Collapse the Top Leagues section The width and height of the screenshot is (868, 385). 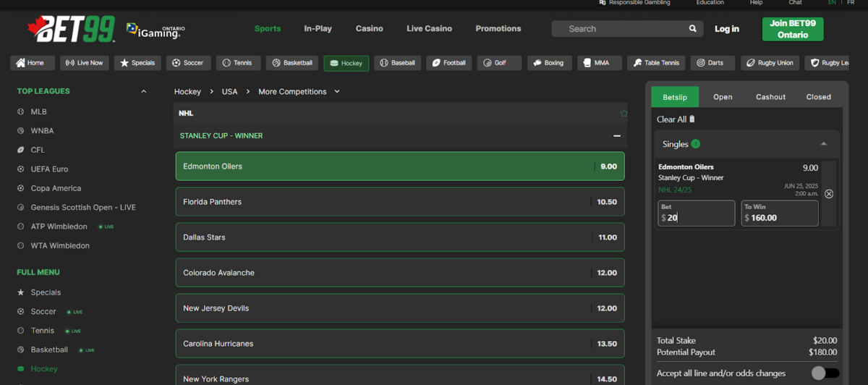pos(143,92)
